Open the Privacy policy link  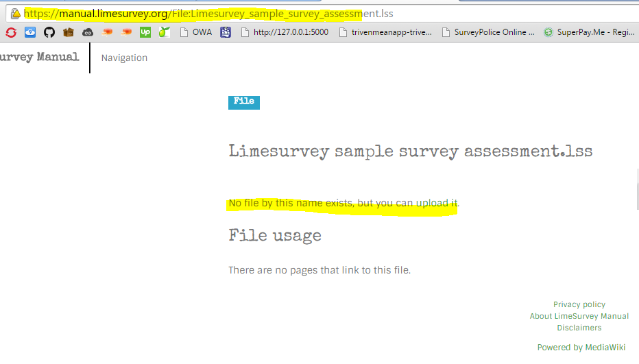579,304
